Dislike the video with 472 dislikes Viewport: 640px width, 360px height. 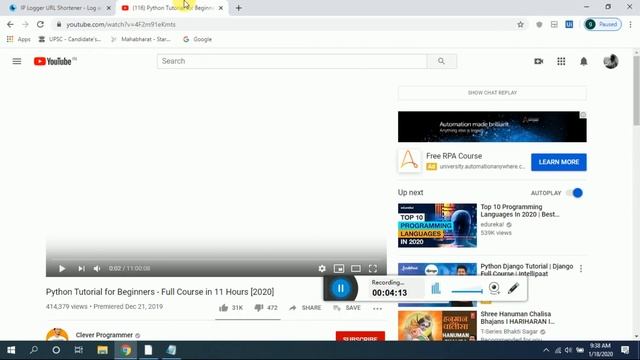[x=266, y=308]
